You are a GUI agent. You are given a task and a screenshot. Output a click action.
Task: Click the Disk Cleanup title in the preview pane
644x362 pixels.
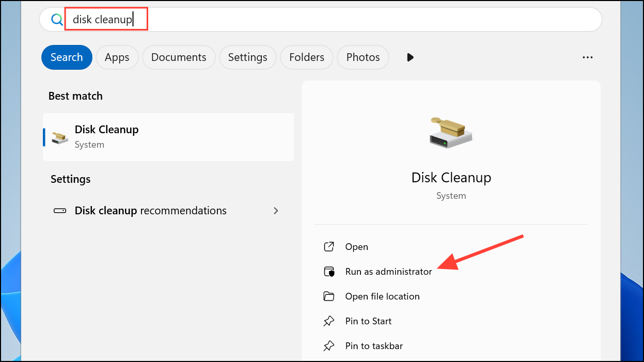point(451,177)
